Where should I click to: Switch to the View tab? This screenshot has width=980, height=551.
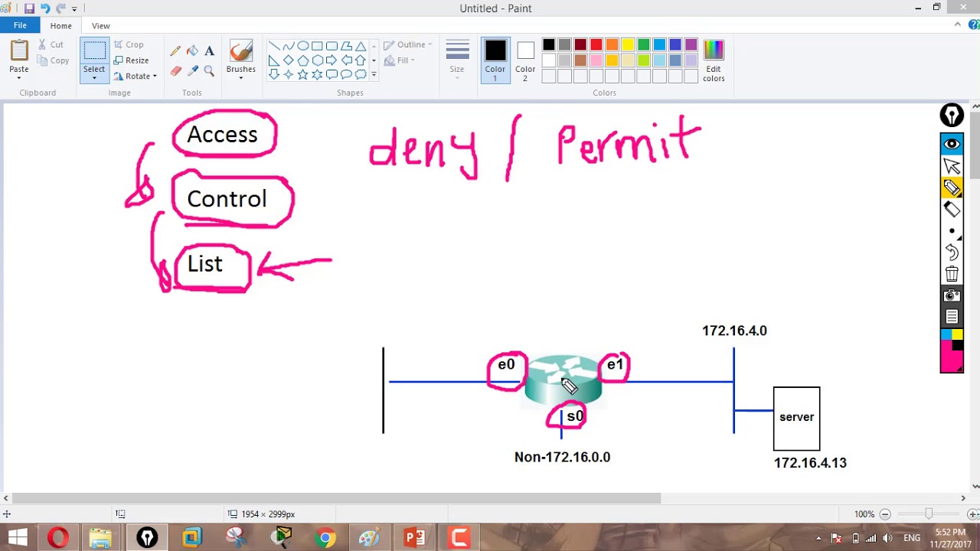click(x=101, y=25)
